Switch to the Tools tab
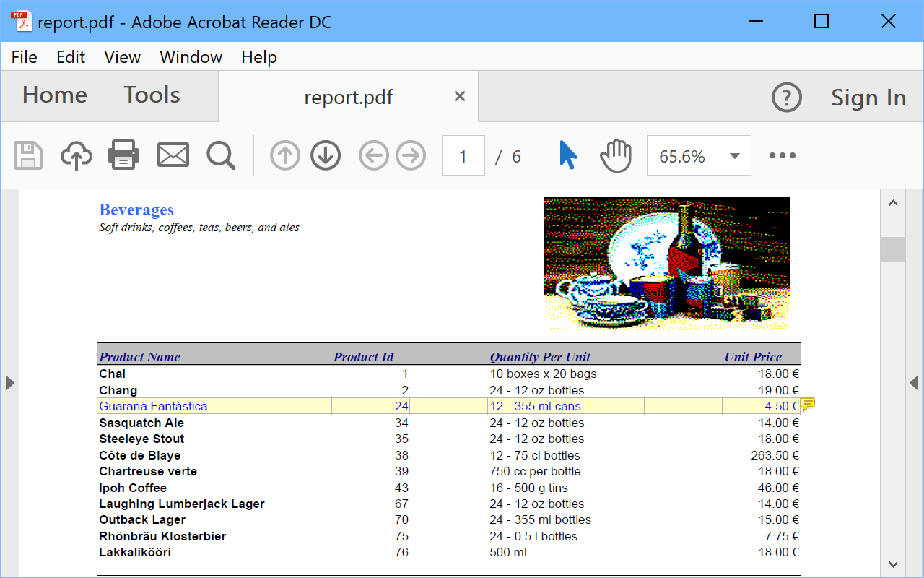The image size is (924, 578). coord(152,95)
